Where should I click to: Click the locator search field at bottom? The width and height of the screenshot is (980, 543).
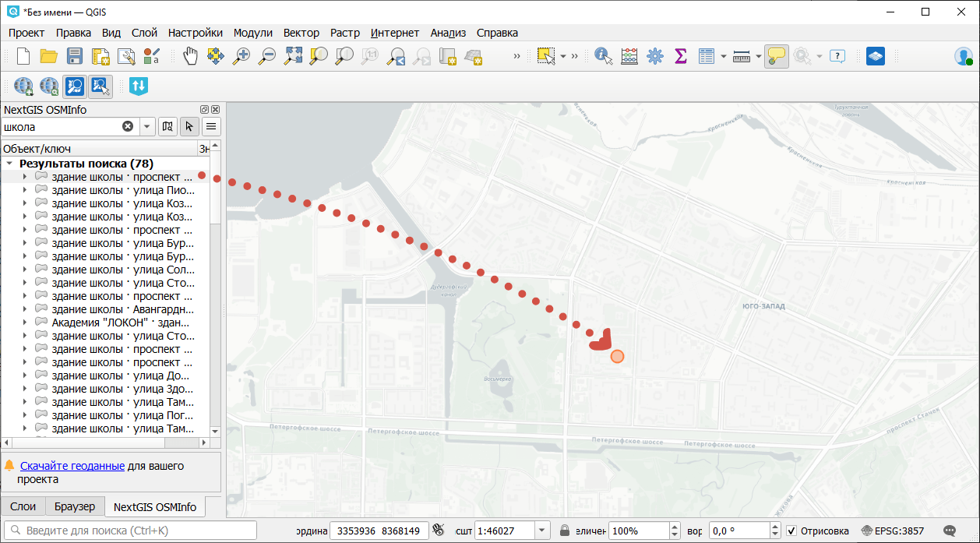click(132, 531)
